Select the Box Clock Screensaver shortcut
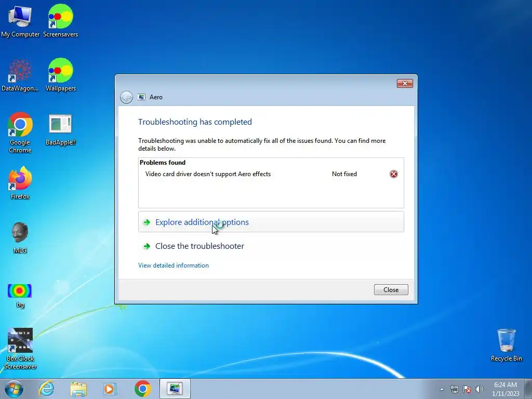The image size is (532, 399). [20, 349]
